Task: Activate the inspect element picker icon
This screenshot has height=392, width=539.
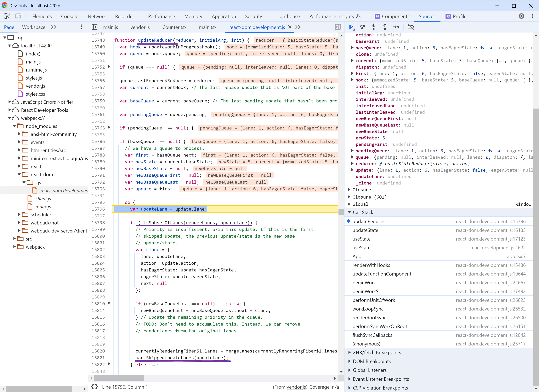Action: 7,16
